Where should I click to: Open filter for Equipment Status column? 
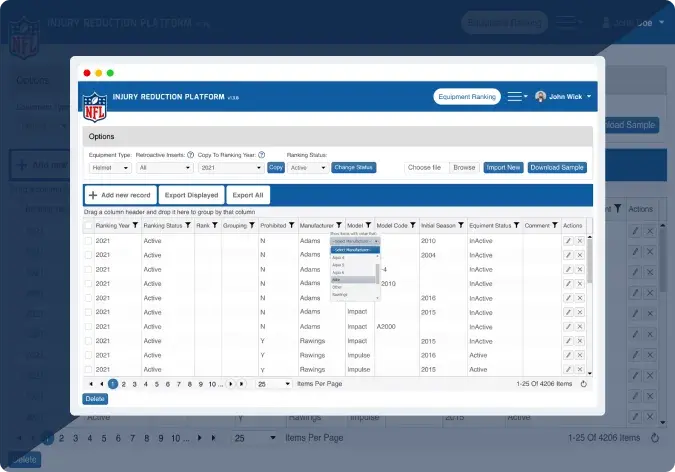(x=514, y=226)
